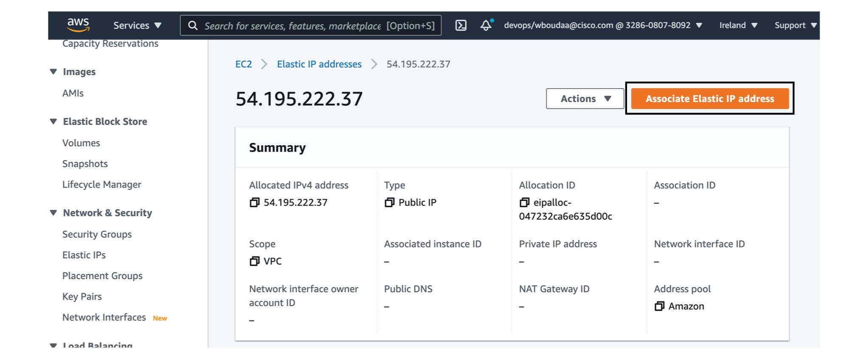Image resolution: width=868 pixels, height=359 pixels.
Task: Launch CloudShell terminal icon
Action: [461, 25]
